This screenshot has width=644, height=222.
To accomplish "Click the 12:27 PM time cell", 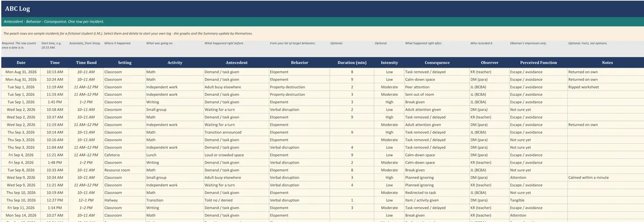I will [x=54, y=200].
